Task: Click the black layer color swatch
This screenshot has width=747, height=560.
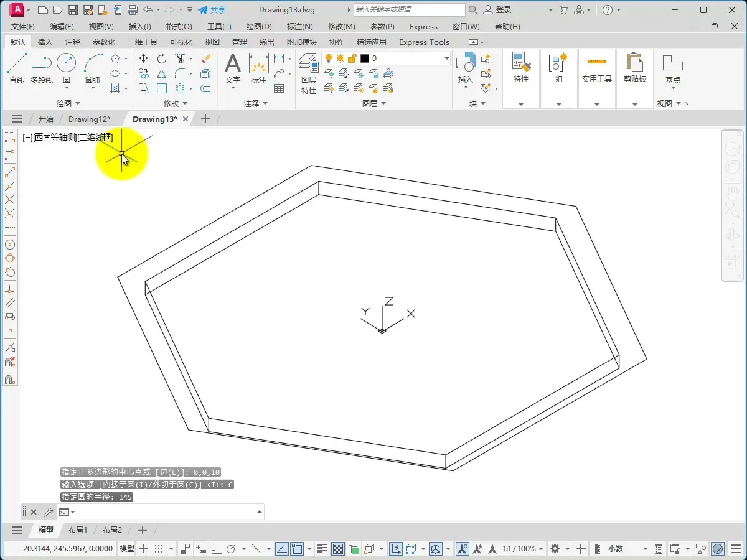Action: pyautogui.click(x=365, y=58)
